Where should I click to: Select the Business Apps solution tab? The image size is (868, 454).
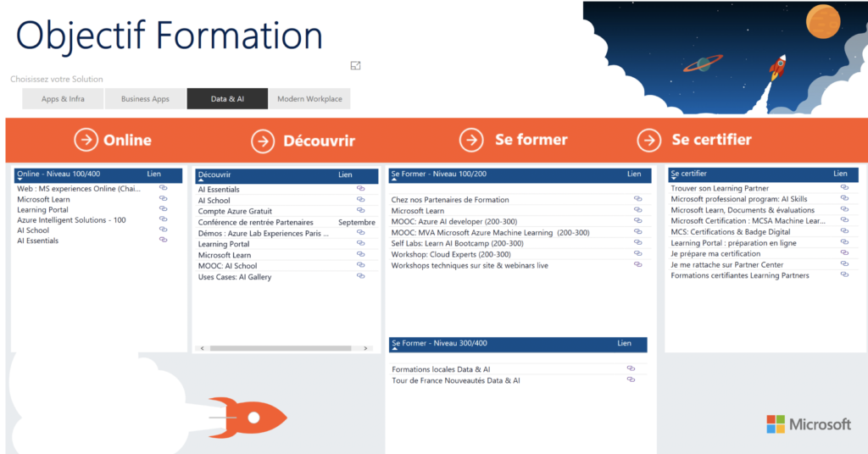click(x=145, y=98)
